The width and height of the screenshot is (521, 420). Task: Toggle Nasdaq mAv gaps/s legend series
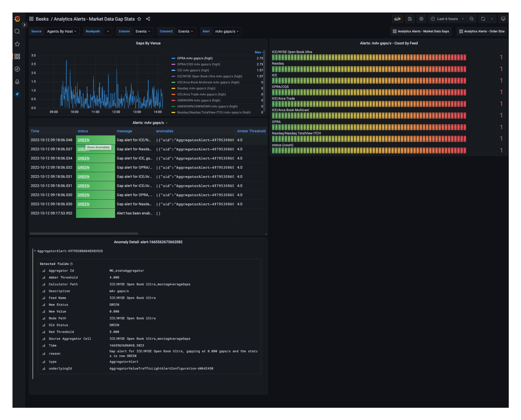[x=196, y=88]
